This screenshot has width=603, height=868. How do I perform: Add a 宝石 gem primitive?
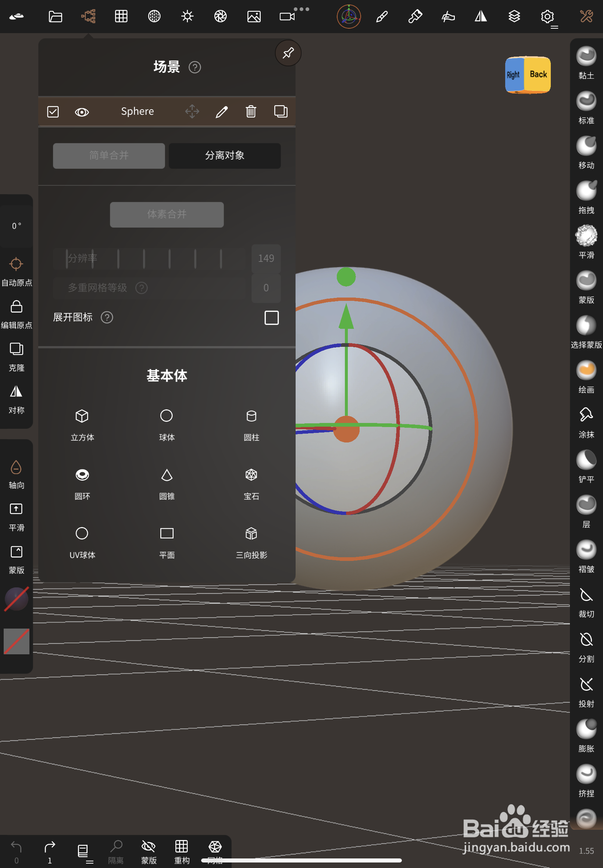[x=251, y=484]
